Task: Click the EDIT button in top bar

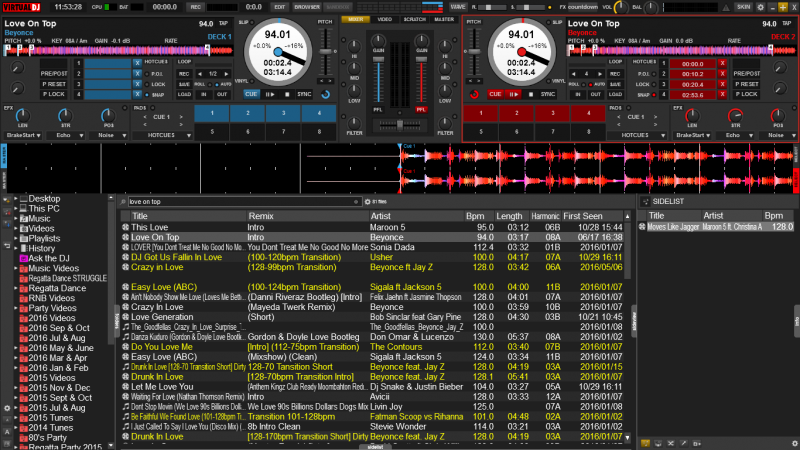Action: pos(279,7)
